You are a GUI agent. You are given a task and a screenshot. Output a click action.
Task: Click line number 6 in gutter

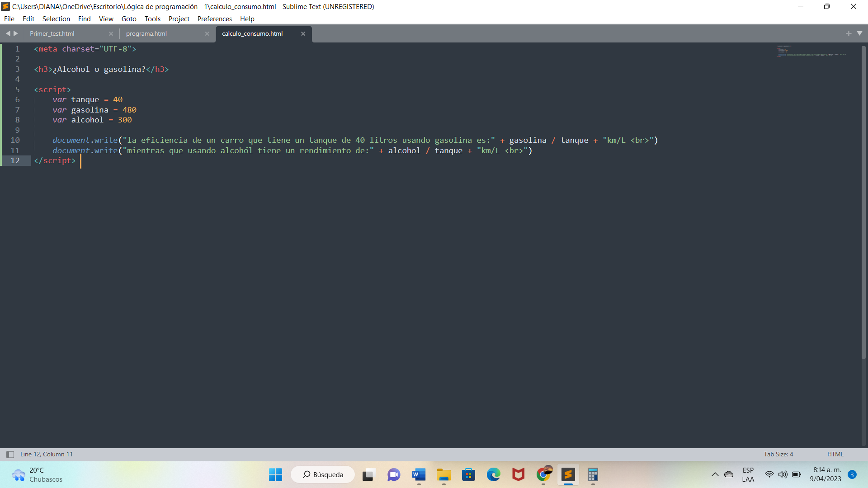point(18,99)
